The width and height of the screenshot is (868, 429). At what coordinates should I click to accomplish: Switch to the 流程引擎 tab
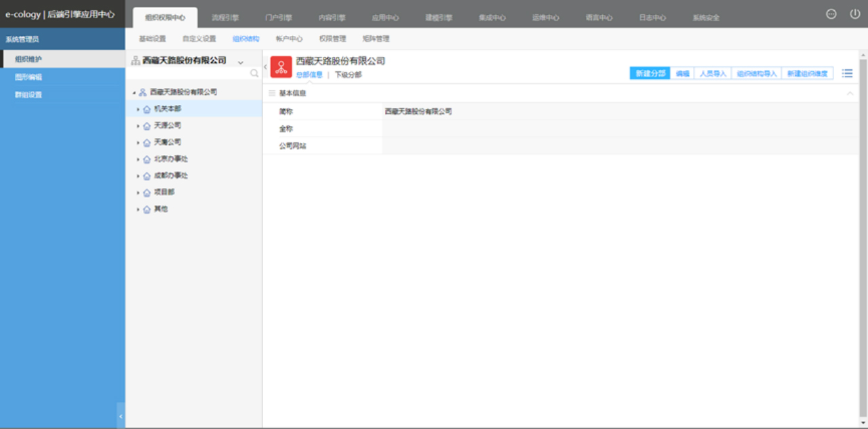click(x=225, y=18)
